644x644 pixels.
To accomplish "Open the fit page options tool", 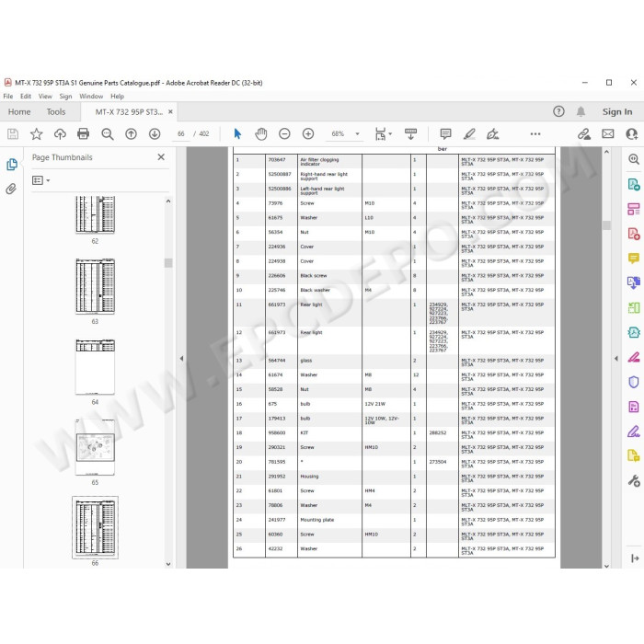I will coord(384,134).
